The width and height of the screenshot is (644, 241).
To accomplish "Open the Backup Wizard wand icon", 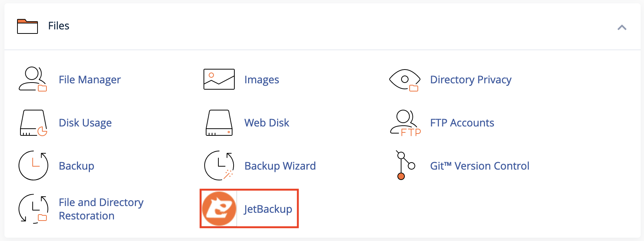I will tap(219, 166).
